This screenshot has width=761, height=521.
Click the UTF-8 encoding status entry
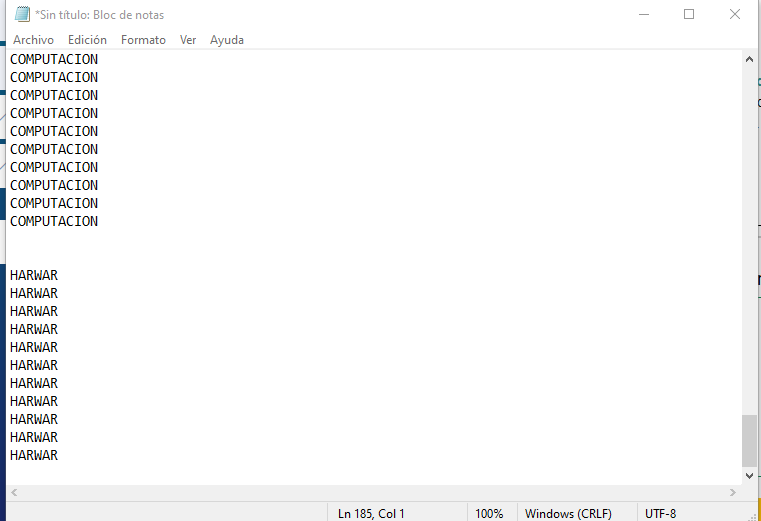tap(660, 513)
